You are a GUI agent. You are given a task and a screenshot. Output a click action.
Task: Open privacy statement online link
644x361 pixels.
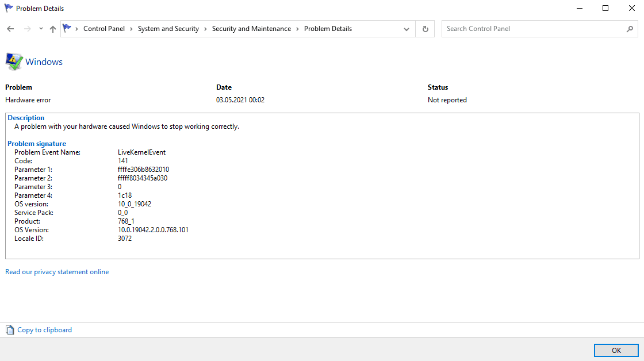[x=57, y=272]
